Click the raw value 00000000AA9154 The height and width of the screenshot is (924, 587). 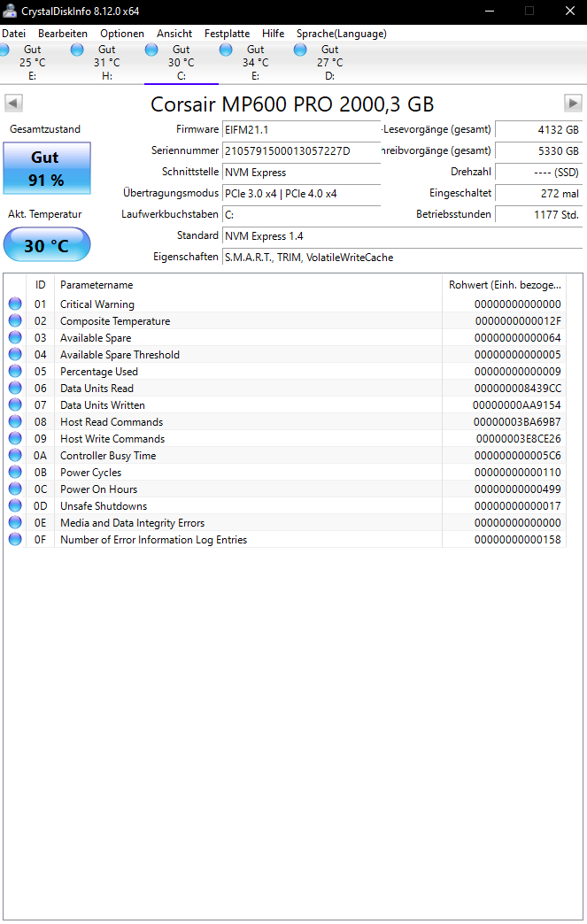tap(517, 404)
